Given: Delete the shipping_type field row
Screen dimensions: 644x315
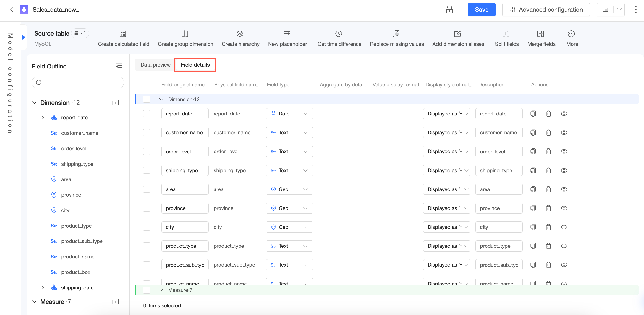Looking at the screenshot, I should coord(548,170).
